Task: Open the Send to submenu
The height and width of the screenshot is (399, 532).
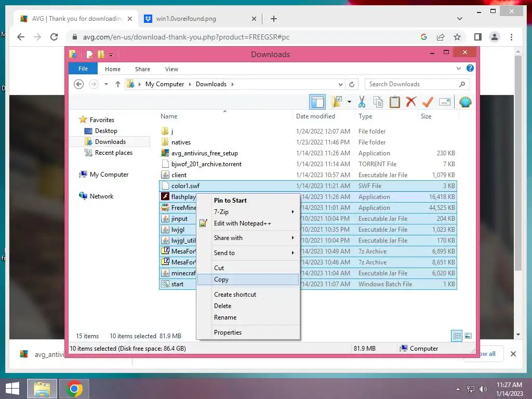Action: pos(248,253)
